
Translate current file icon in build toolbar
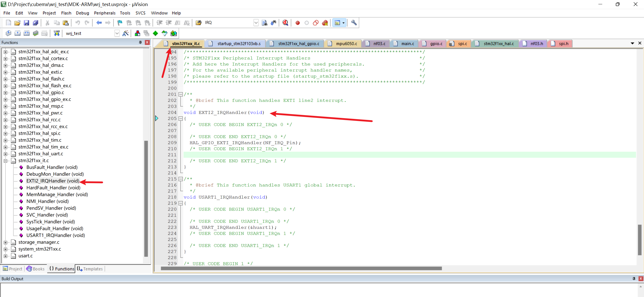(x=8, y=33)
